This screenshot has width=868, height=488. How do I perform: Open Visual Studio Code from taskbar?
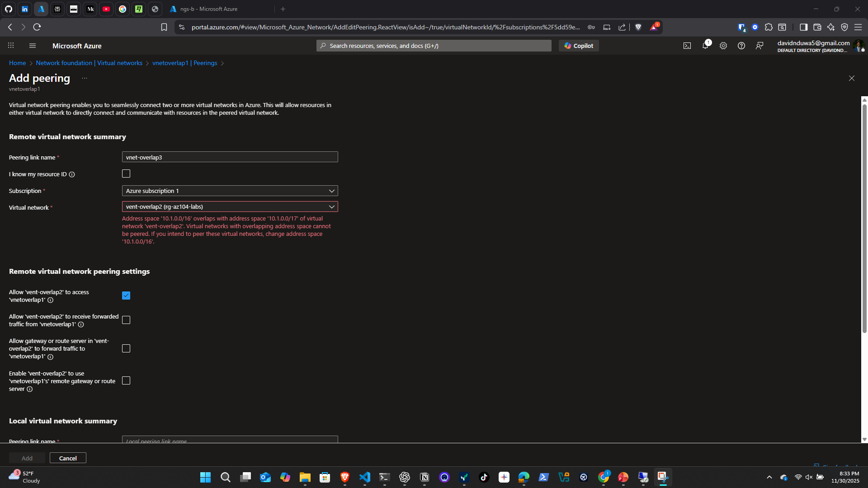click(x=365, y=477)
